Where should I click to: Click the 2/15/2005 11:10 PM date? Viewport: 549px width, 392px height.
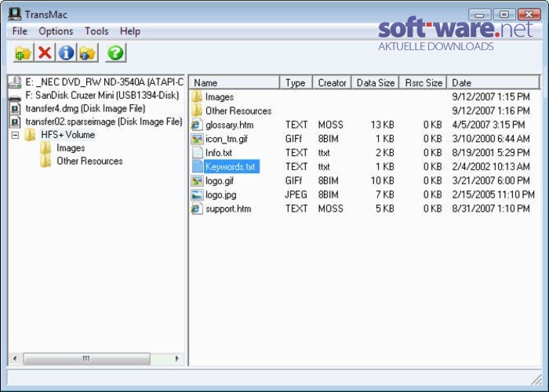(x=493, y=194)
